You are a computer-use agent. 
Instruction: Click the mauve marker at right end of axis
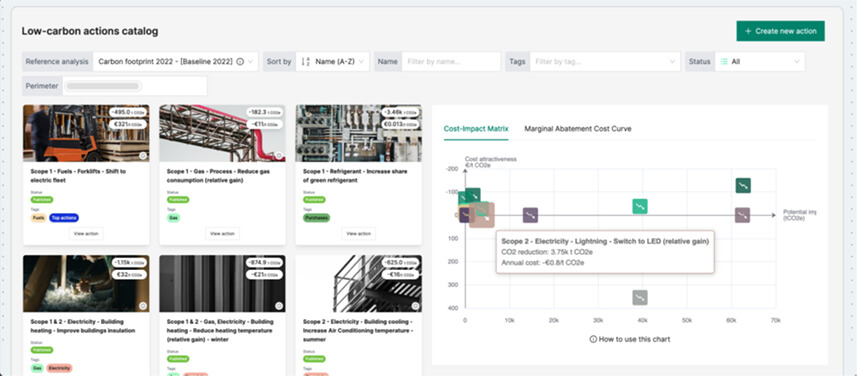pos(742,215)
